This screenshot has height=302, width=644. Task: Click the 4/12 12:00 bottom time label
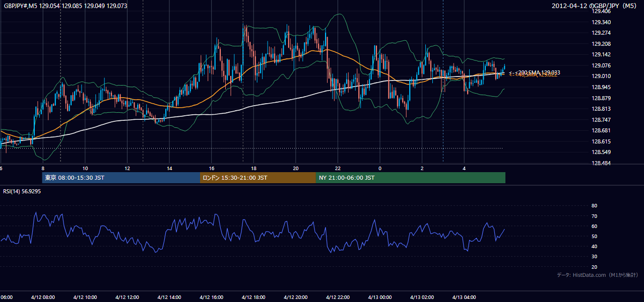[x=127, y=297]
